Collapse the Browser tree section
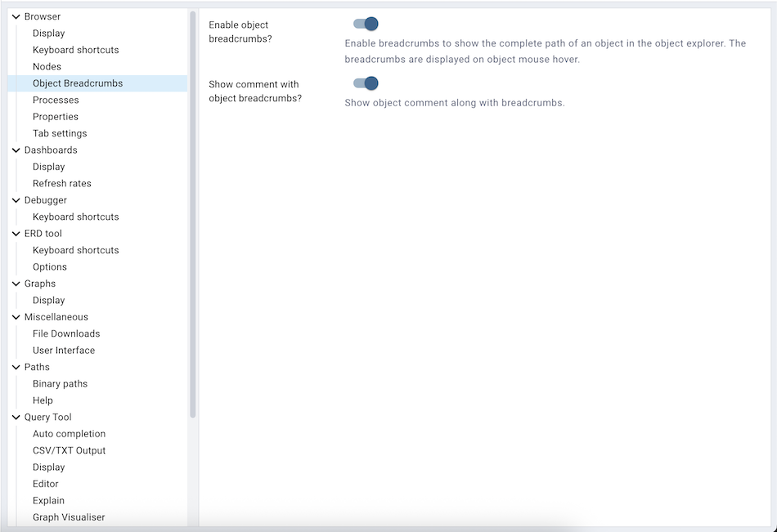This screenshot has width=777, height=532. [x=15, y=16]
